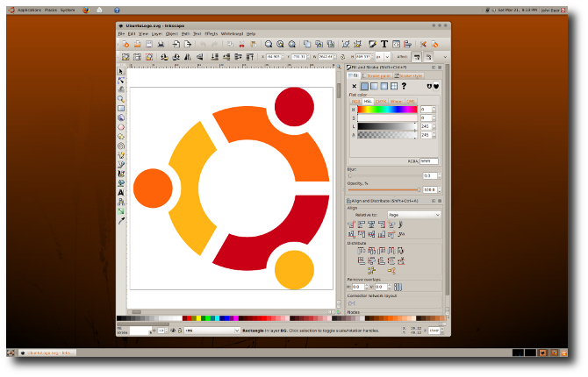Viewport: 588px width, 377px height.
Task: Zoom to fit selection icon
Action: [269, 44]
